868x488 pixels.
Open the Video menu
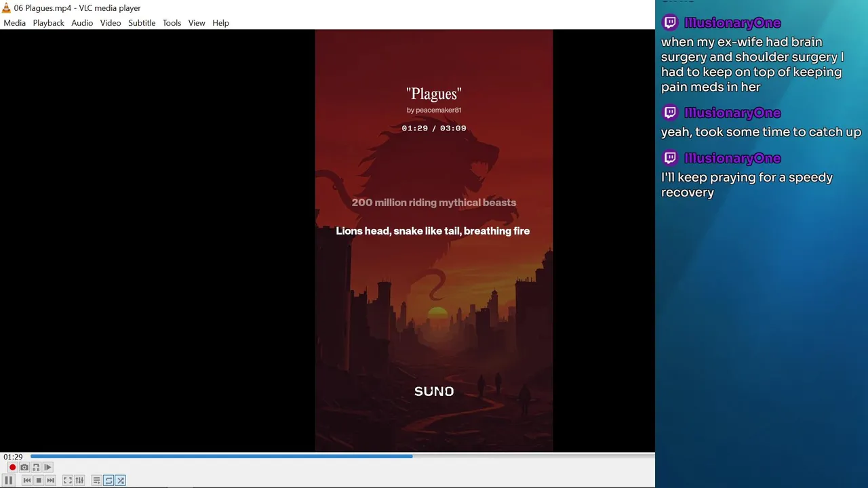(x=111, y=23)
